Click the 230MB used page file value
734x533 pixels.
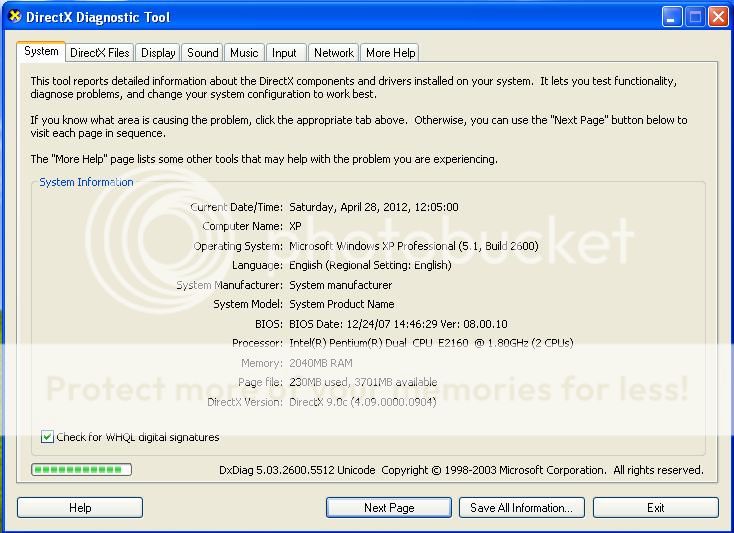click(363, 382)
